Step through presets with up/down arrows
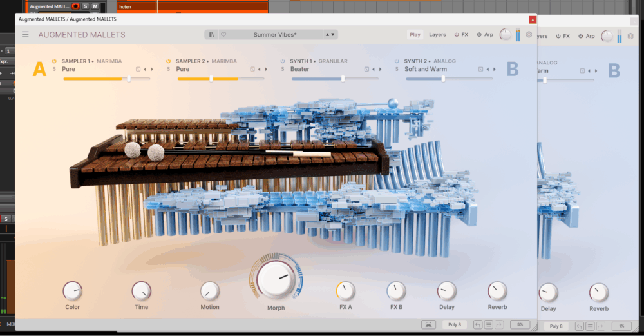Screen dimensions: 644x336 330,35
